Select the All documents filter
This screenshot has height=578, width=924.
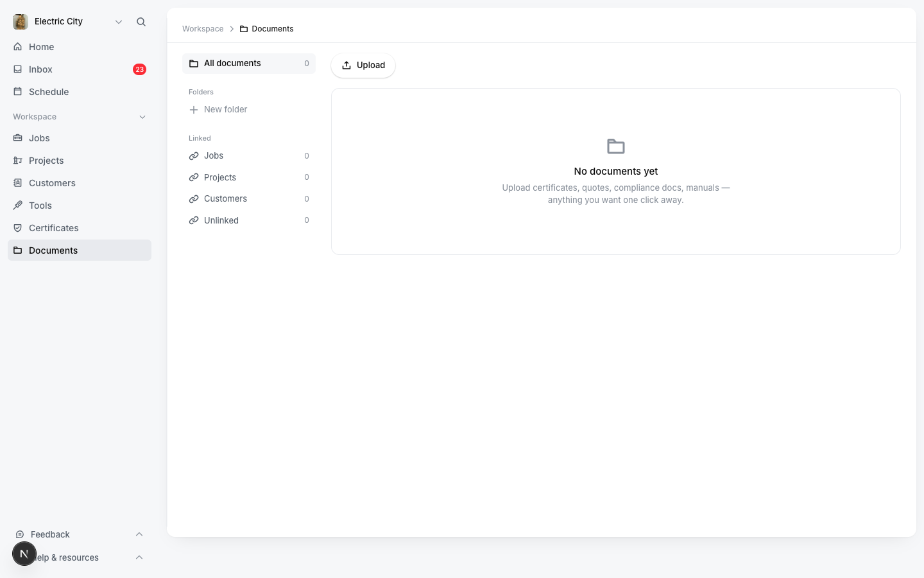click(249, 64)
